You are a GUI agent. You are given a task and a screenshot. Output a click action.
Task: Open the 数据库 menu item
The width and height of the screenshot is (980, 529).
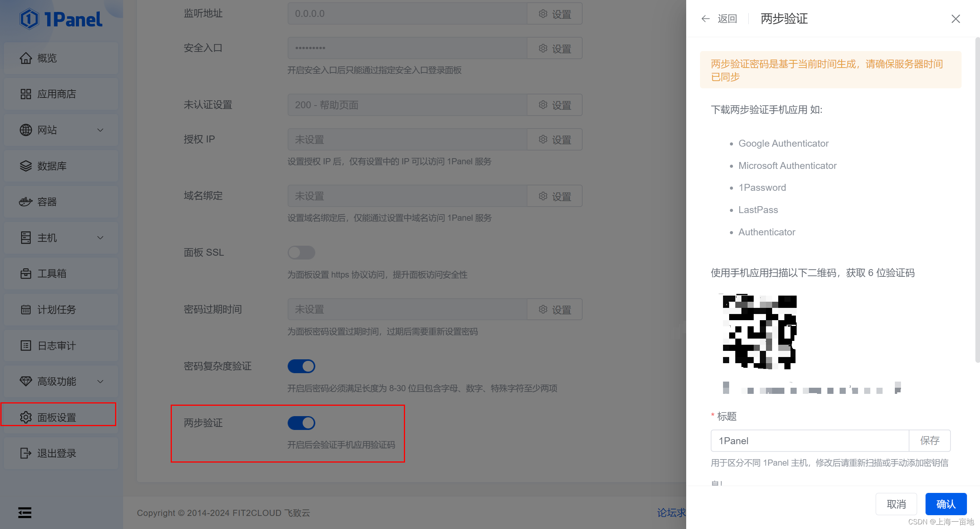61,166
